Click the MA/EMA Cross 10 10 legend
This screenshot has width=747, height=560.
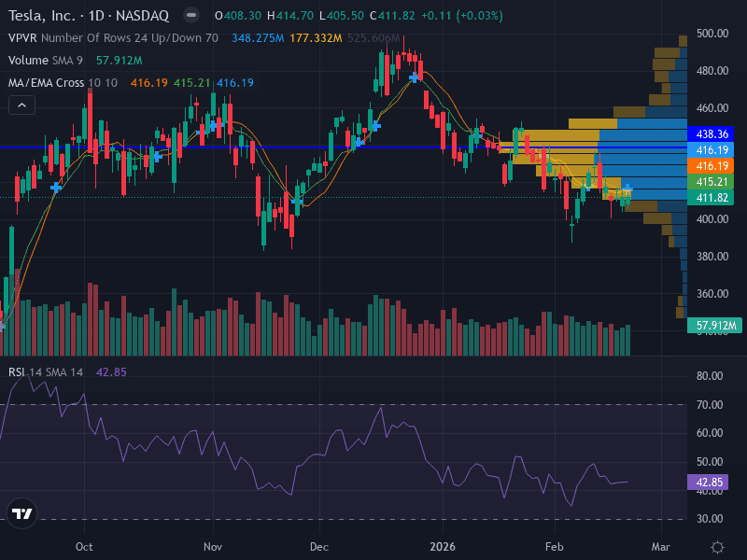click(x=63, y=83)
